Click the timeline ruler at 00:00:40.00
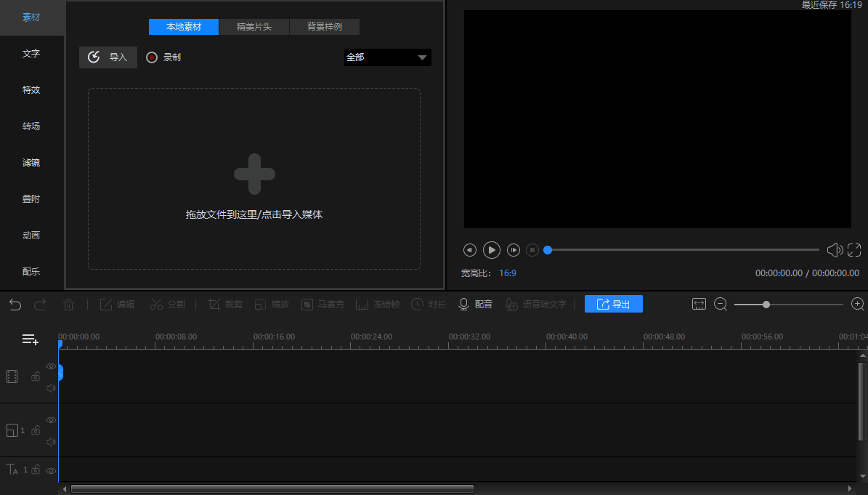Image resolution: width=868 pixels, height=495 pixels. pos(567,337)
